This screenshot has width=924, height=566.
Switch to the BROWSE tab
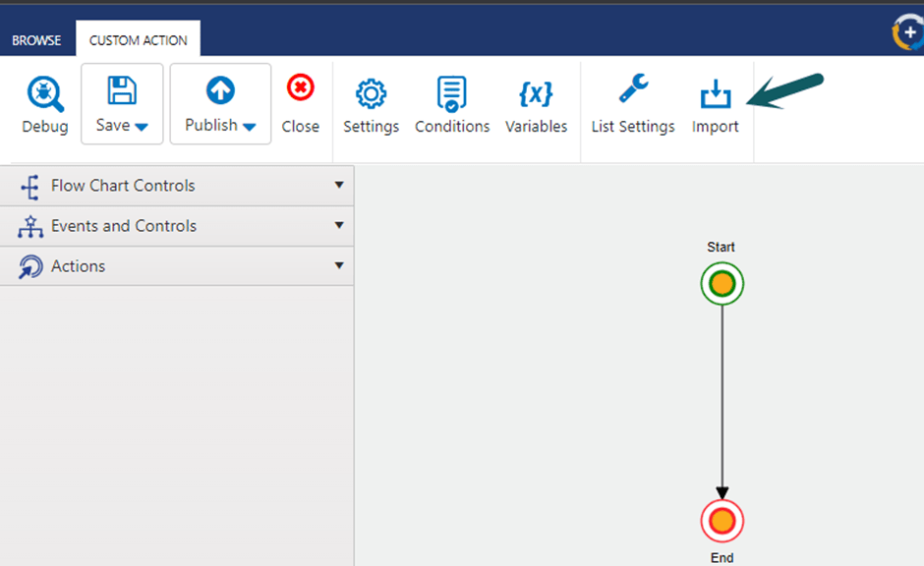pos(36,40)
